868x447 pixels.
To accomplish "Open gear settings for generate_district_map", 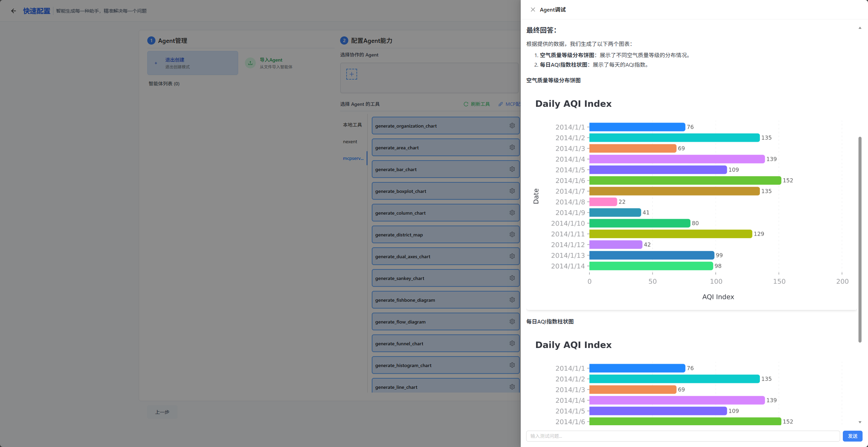I will click(512, 234).
